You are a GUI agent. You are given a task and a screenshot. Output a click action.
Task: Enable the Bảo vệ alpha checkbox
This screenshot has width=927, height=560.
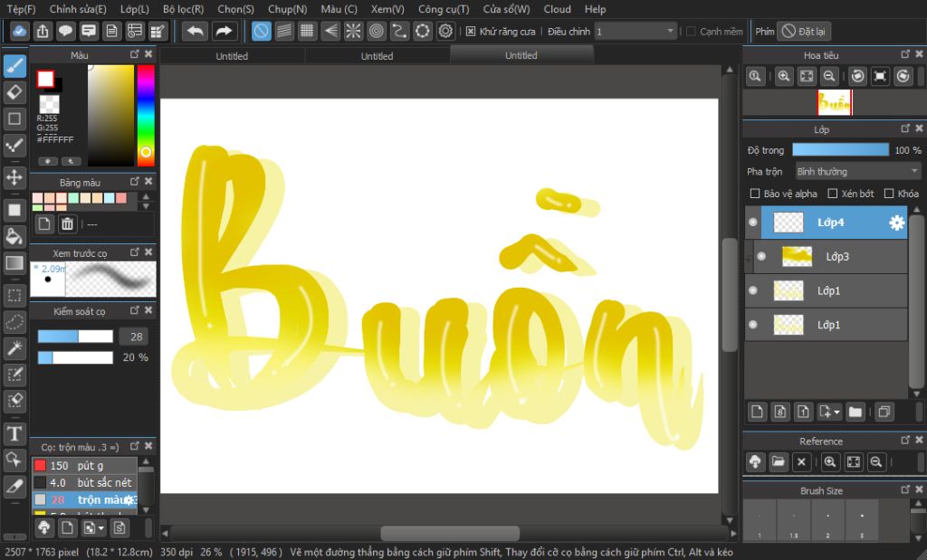click(x=754, y=194)
